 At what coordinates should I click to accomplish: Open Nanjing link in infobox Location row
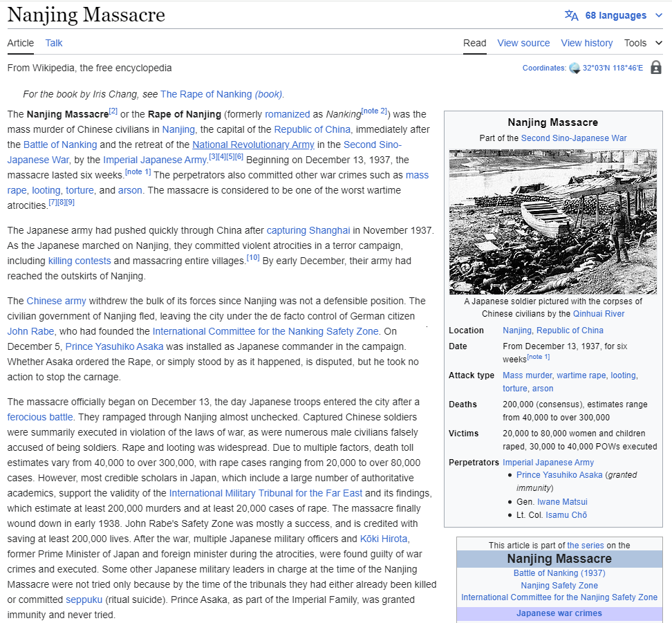(517, 331)
